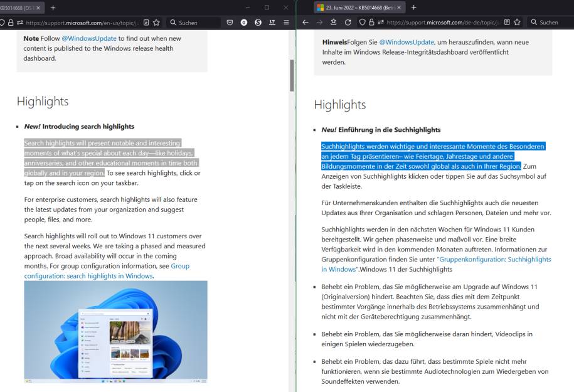The width and height of the screenshot is (574, 392).
Task: Click paragraph starting 'Für Unternehmenskunden enthalten'
Action: (436, 208)
